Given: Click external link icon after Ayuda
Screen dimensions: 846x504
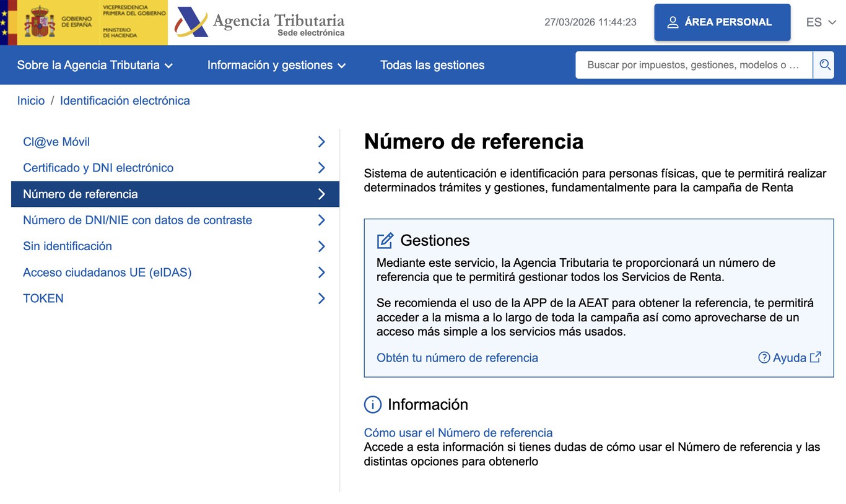Looking at the screenshot, I should (x=816, y=357).
